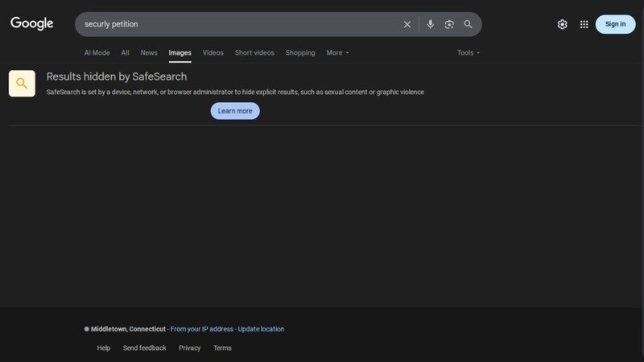
Task: Start voice search with microphone icon
Action: pyautogui.click(x=430, y=24)
